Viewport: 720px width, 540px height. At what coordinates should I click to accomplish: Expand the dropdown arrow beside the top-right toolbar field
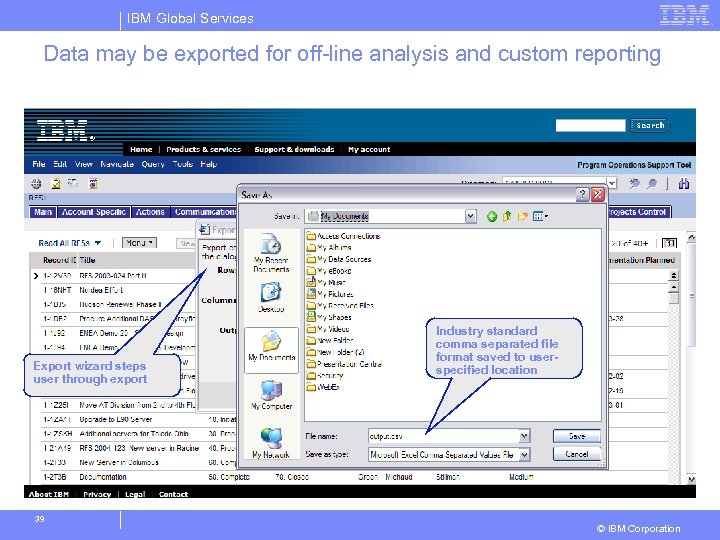pyautogui.click(x=612, y=183)
